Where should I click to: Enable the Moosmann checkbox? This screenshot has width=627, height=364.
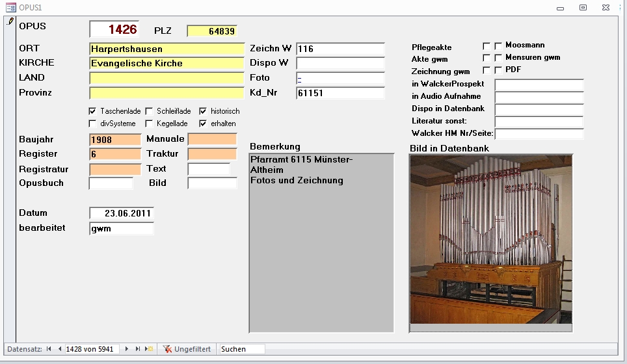[498, 46]
